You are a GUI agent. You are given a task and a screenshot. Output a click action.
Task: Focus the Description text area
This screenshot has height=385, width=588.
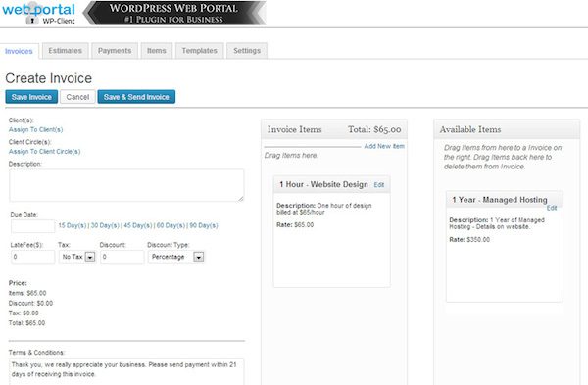(x=126, y=185)
